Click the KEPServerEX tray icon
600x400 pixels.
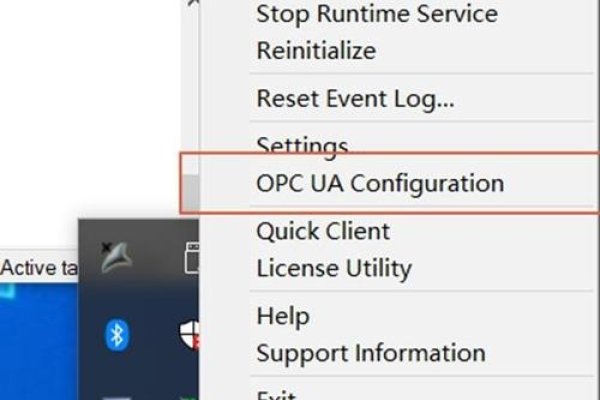[119, 258]
